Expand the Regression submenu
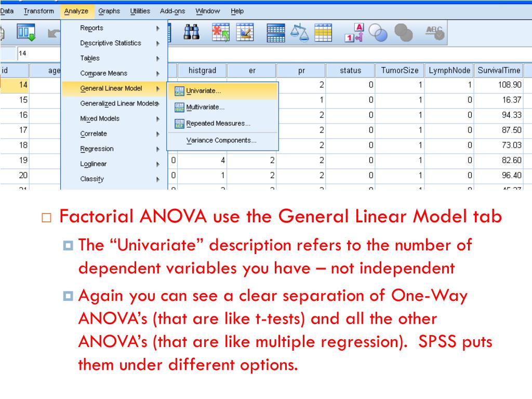Viewport: 532px width, 399px height. click(114, 149)
